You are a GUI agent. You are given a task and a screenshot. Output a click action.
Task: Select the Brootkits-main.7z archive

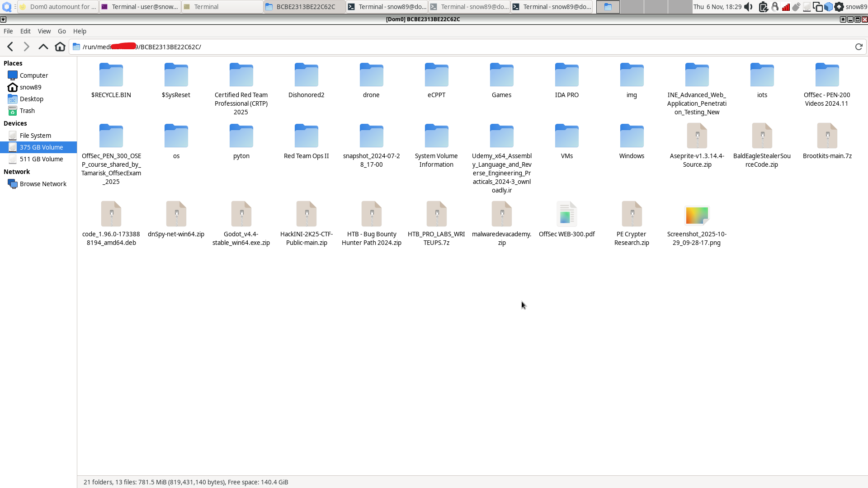coord(827,136)
